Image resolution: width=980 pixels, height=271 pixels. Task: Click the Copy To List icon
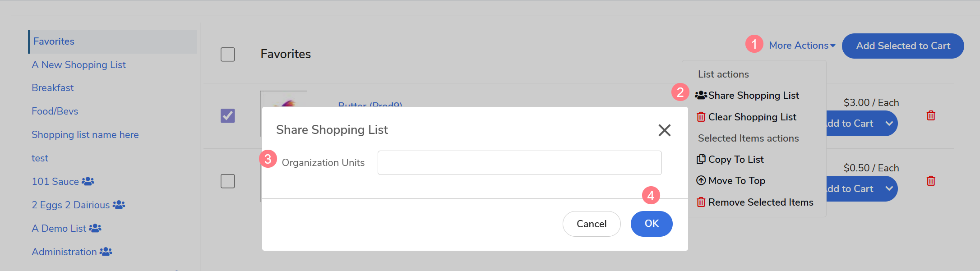coord(701,159)
